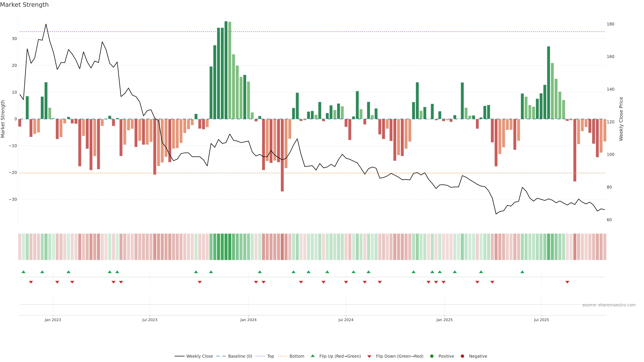Click the red Negative circle in legend
This screenshot has height=362, width=644.
462,356
